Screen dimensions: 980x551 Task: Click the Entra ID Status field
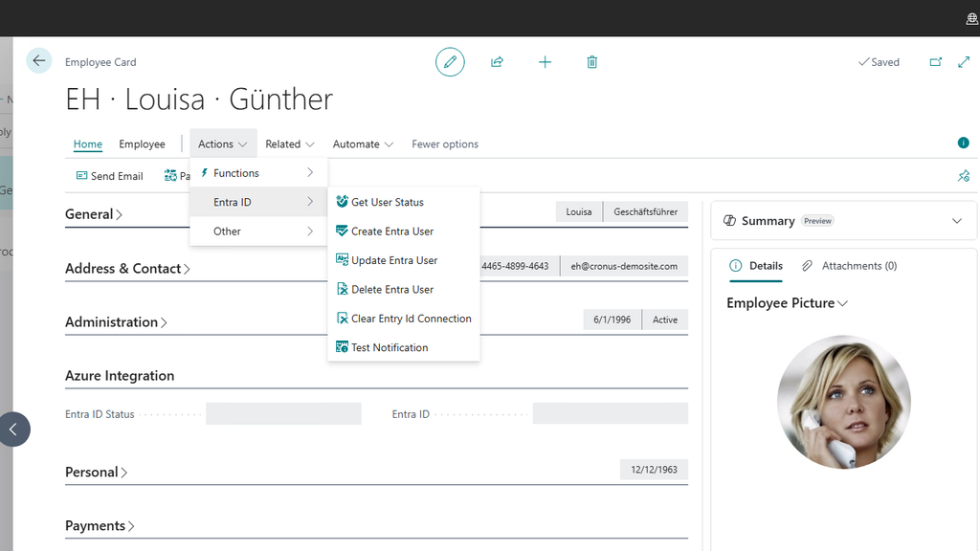click(x=283, y=413)
